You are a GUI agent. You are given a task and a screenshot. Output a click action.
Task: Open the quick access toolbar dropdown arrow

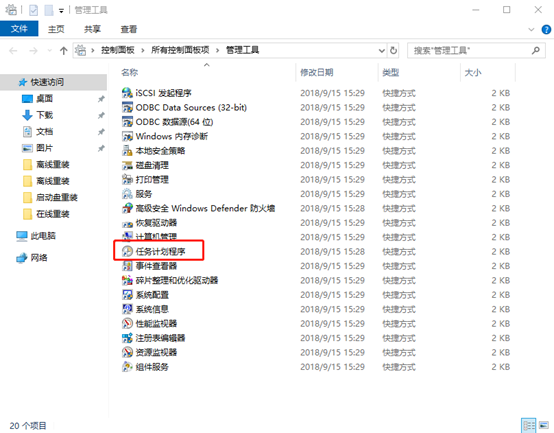pyautogui.click(x=61, y=11)
